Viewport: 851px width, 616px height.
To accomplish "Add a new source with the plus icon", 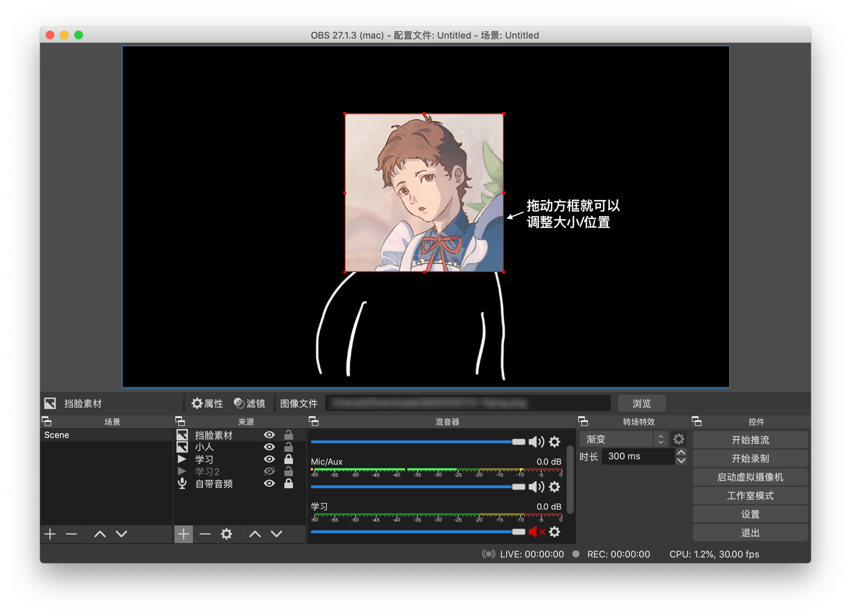I will pyautogui.click(x=184, y=534).
